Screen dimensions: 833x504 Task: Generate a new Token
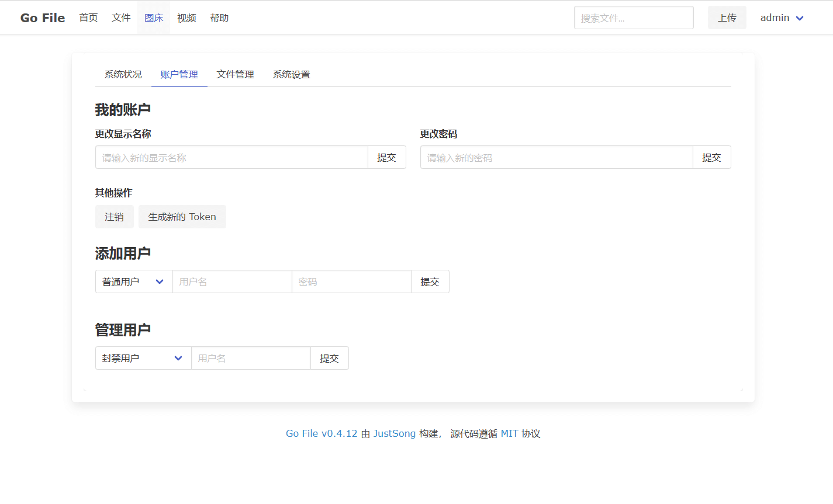point(182,217)
